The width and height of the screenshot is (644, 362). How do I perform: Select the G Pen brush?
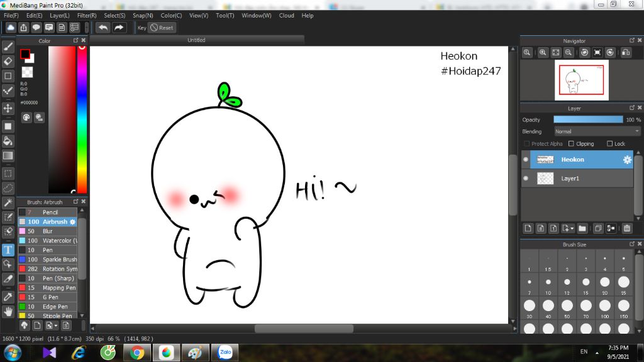point(48,297)
